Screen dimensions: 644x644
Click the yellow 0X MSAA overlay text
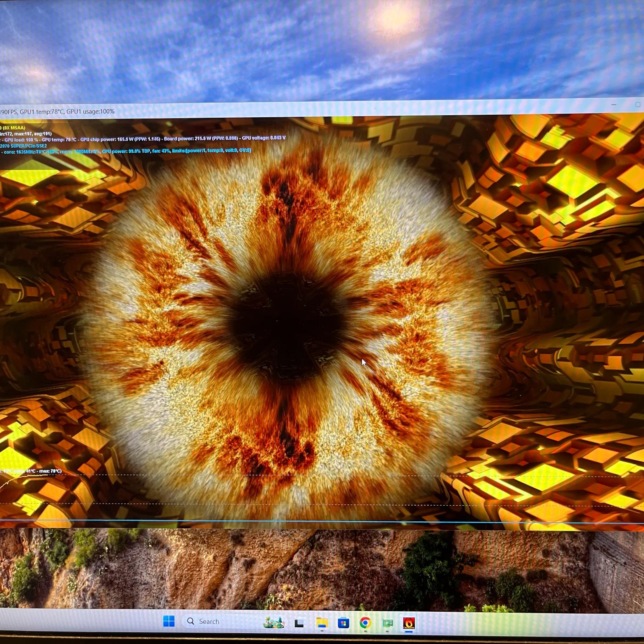click(x=13, y=128)
